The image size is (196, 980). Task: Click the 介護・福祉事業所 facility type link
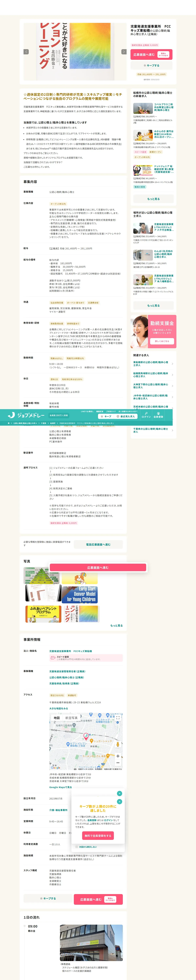tap(58, 810)
